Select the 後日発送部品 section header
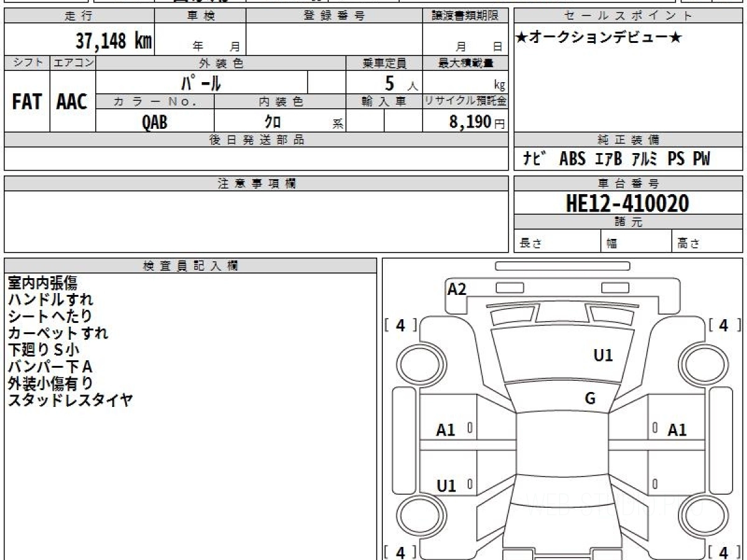 coord(256,140)
